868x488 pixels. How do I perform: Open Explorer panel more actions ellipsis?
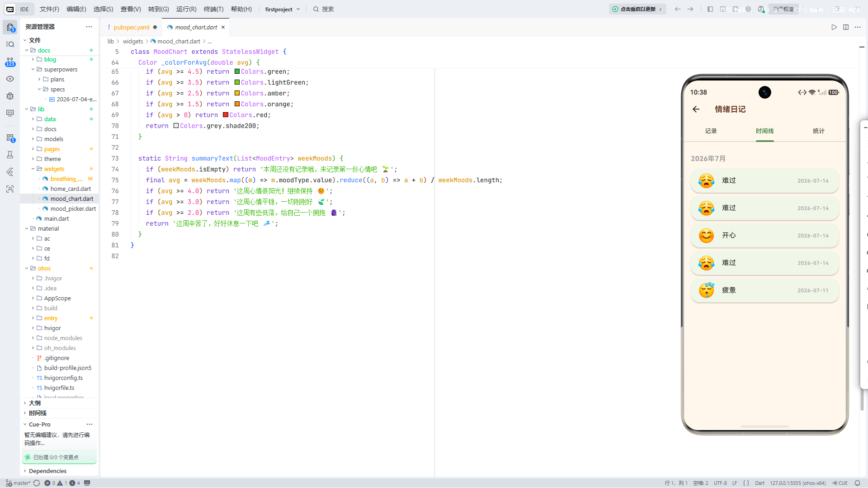click(89, 27)
